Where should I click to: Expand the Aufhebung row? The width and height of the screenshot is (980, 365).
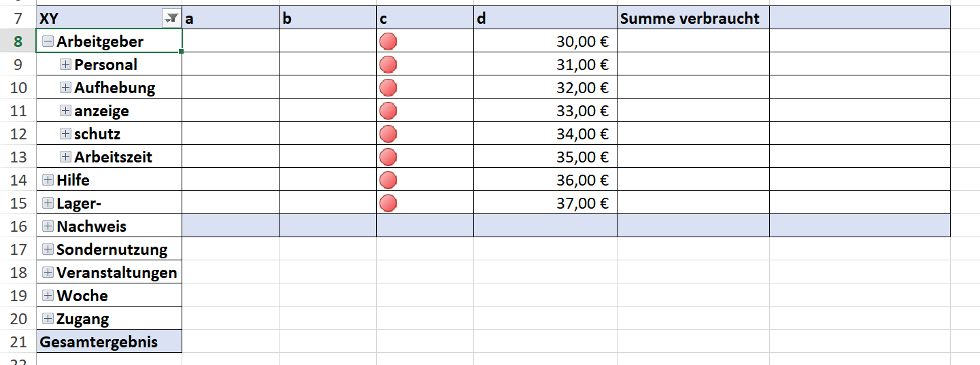(65, 88)
